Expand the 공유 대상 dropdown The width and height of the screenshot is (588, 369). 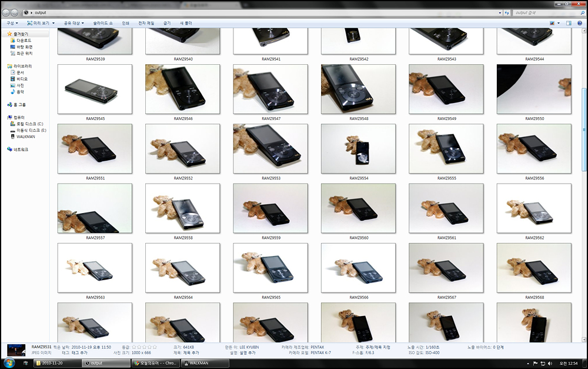click(76, 23)
